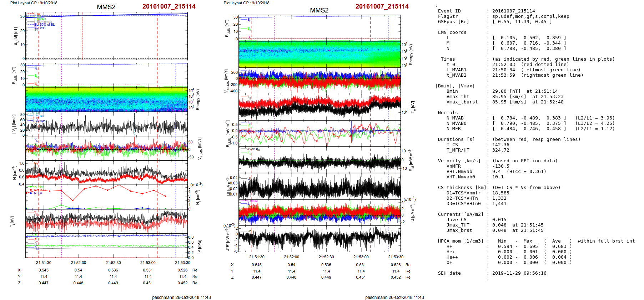Click the Jave_CS current value
Screen dimensions: 644x300
pyautogui.click(x=499, y=220)
